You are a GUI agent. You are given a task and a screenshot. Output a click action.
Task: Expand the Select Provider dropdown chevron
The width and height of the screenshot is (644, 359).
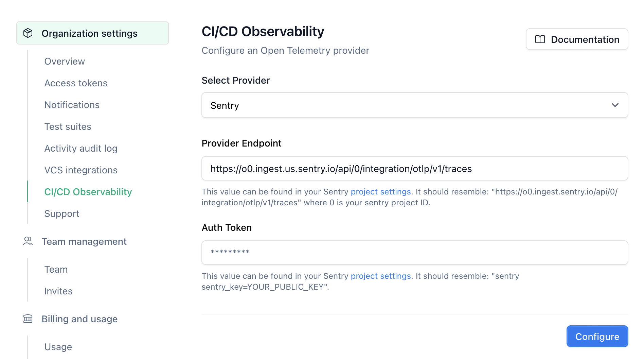coord(615,105)
